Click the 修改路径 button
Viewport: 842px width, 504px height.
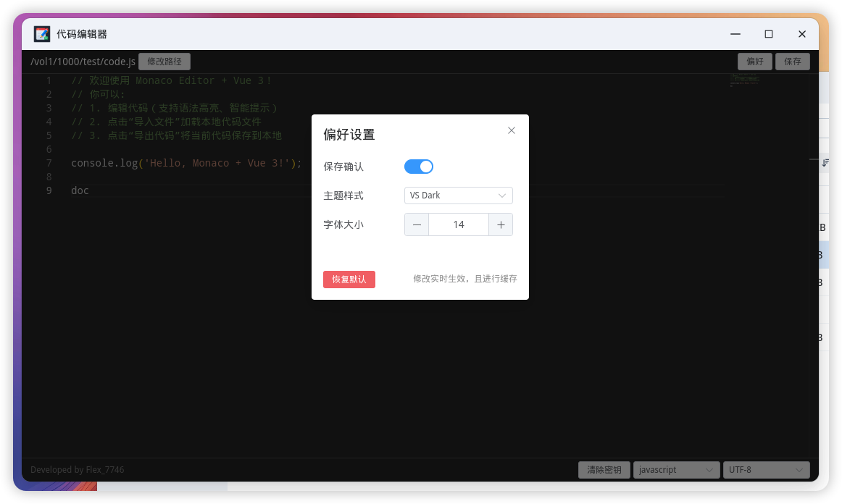click(x=164, y=61)
